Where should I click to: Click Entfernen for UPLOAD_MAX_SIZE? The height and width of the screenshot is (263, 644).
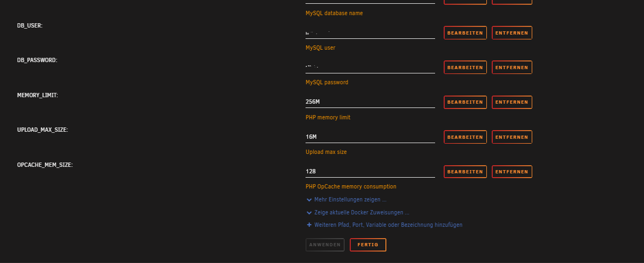point(512,137)
